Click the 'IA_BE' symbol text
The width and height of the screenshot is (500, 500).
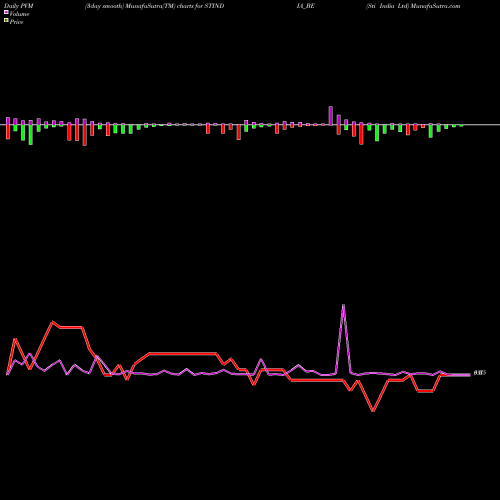305,6
